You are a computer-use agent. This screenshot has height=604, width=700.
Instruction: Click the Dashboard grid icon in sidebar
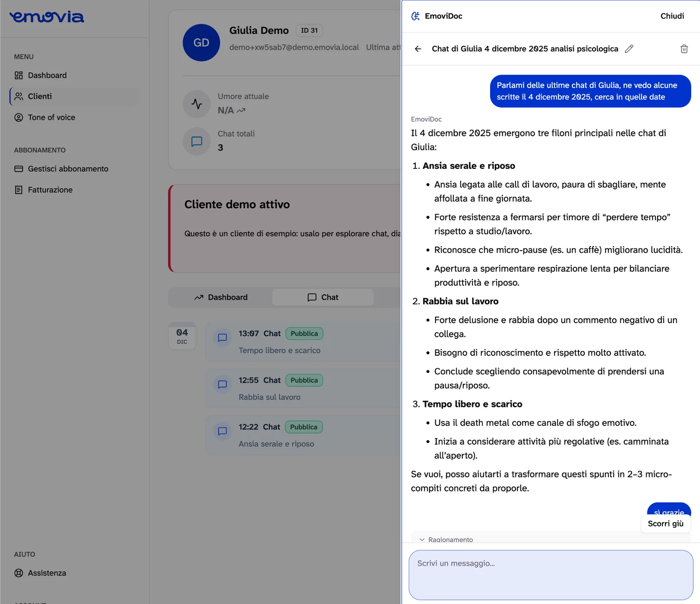(x=18, y=75)
